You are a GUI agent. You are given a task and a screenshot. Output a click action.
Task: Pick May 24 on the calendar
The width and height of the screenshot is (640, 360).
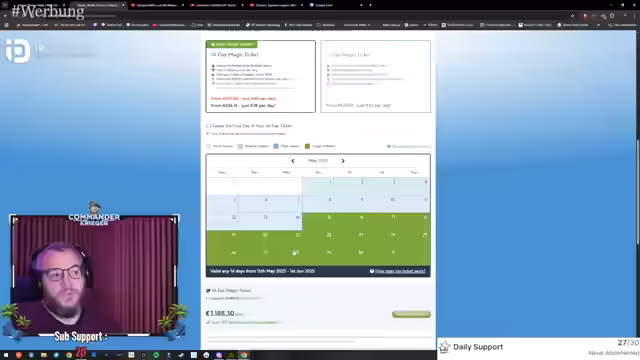point(382,239)
